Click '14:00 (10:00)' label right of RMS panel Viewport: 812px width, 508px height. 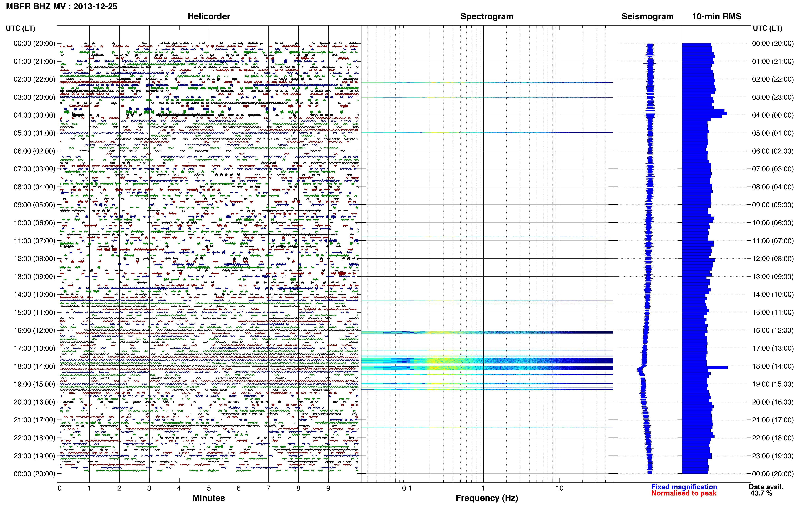(x=773, y=294)
